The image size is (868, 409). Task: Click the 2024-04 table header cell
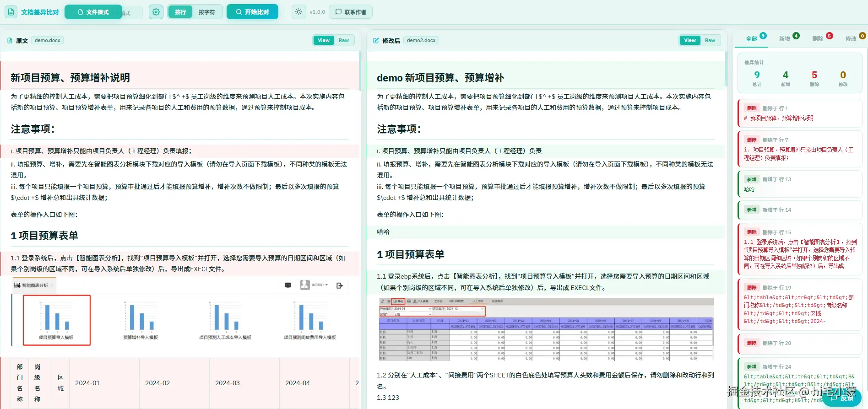pos(315,383)
